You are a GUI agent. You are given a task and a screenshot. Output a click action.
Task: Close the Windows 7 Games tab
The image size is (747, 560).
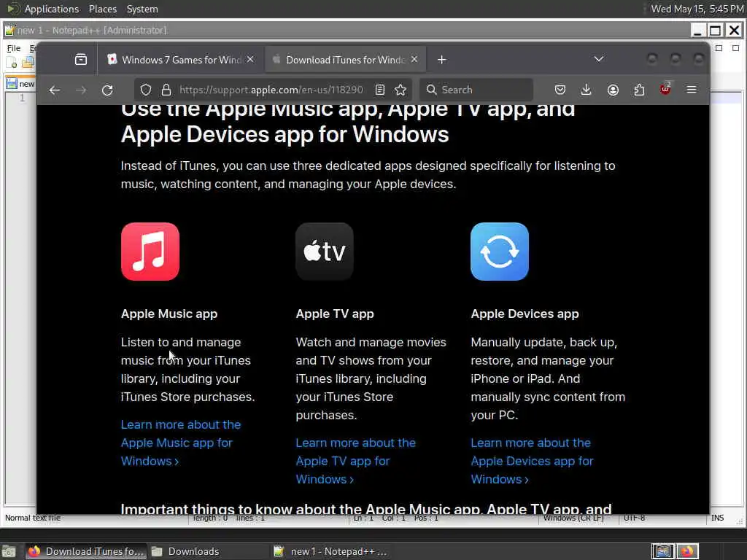[x=251, y=60]
